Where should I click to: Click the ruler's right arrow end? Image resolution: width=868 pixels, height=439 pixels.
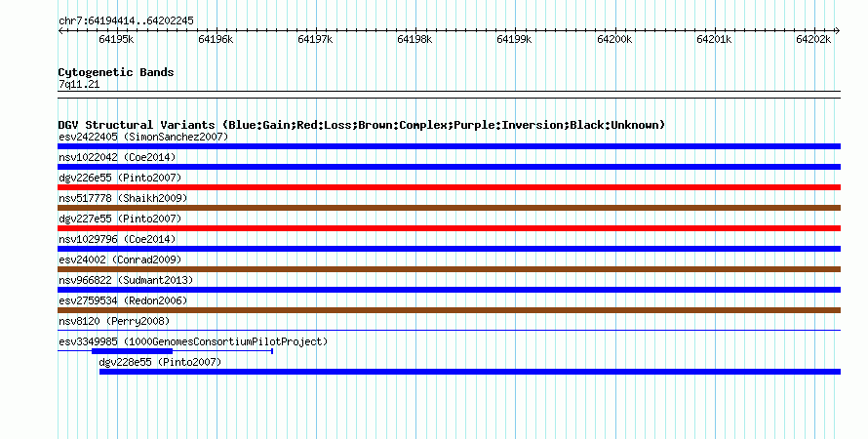click(x=838, y=31)
